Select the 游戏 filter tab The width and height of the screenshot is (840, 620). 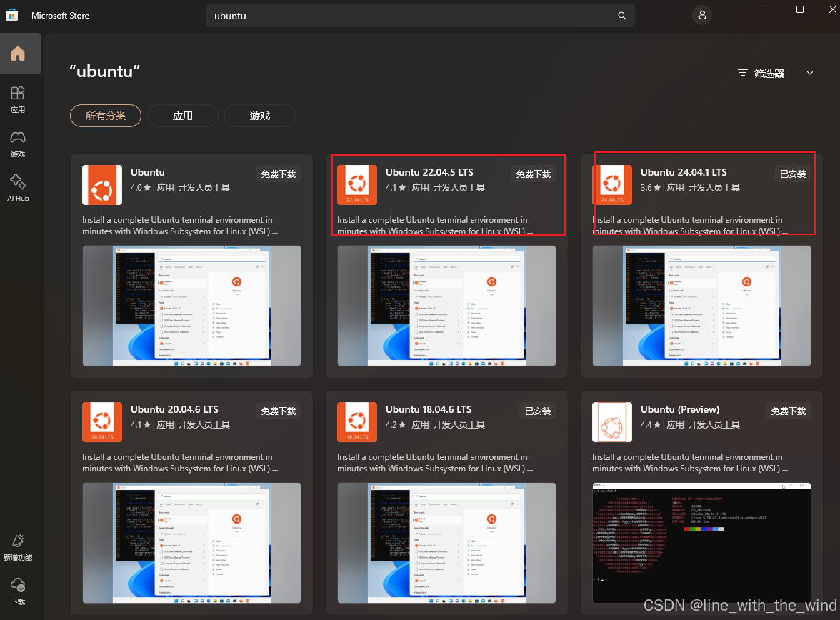[x=260, y=116]
